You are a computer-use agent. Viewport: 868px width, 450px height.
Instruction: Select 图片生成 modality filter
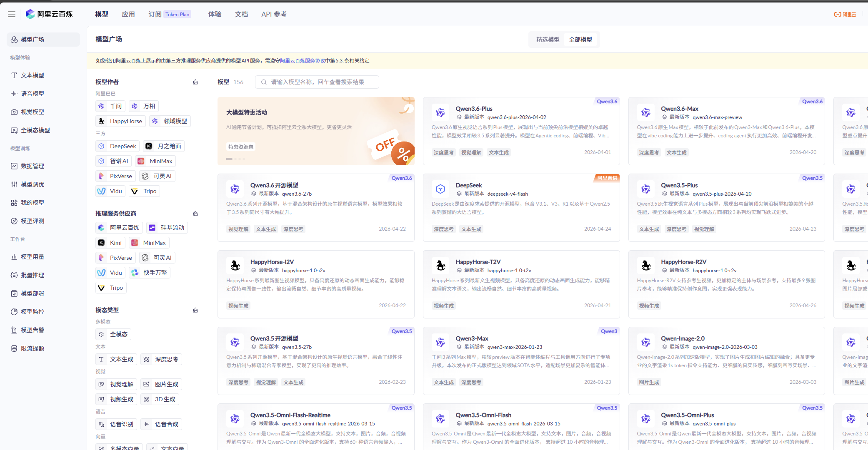tap(161, 384)
